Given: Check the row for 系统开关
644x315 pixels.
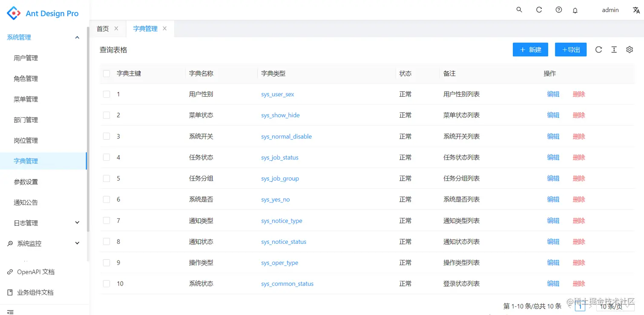Looking at the screenshot, I should (x=106, y=136).
